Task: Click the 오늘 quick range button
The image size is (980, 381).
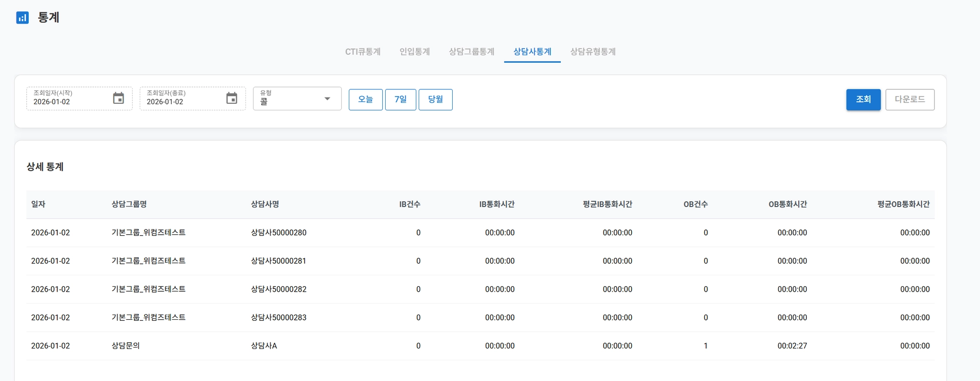Action: 366,99
